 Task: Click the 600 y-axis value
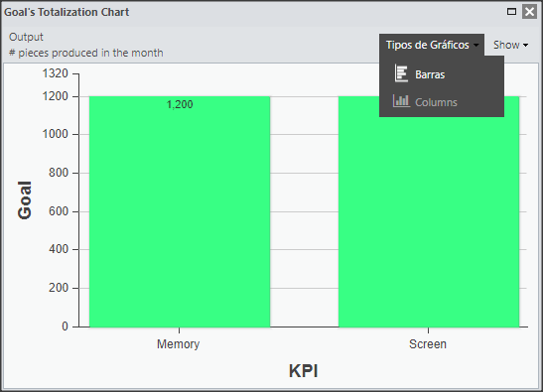coord(59,211)
